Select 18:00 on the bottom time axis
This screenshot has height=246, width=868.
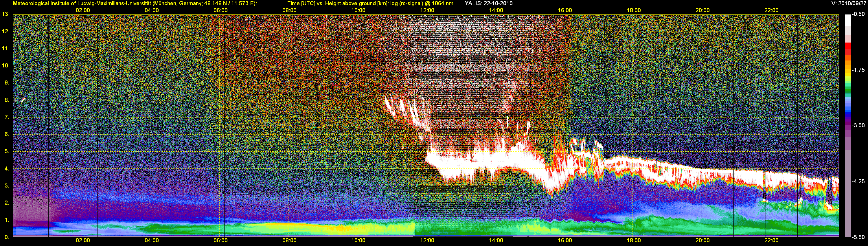click(633, 240)
